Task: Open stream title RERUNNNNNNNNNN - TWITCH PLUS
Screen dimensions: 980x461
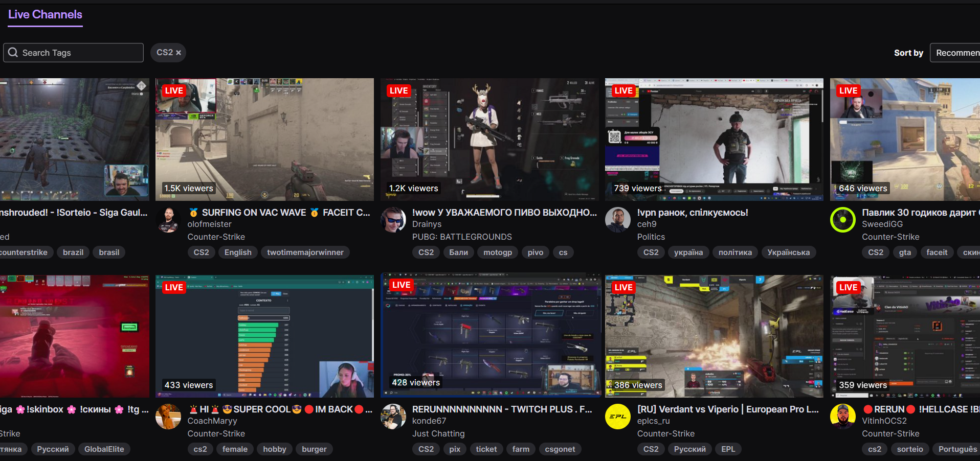Action: click(502, 409)
